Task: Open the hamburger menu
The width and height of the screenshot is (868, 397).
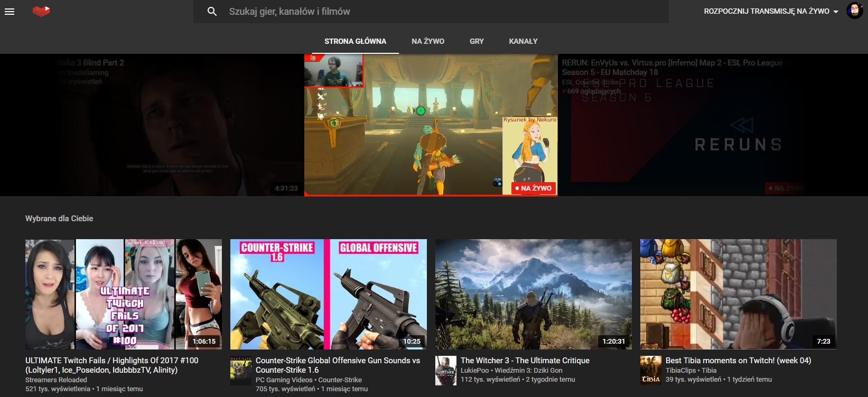Action: [x=10, y=11]
